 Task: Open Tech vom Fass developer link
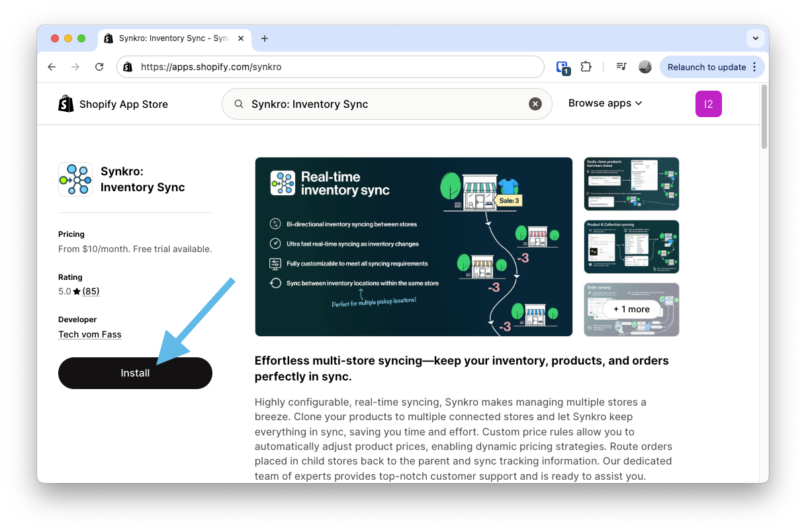[90, 334]
